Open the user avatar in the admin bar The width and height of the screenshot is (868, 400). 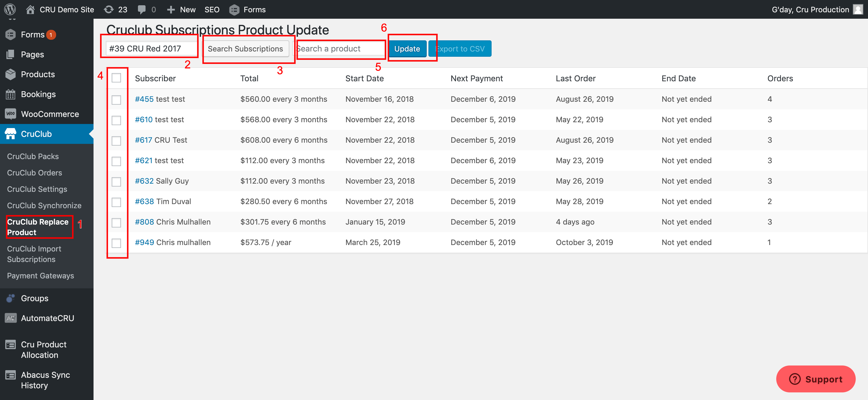[x=858, y=9]
